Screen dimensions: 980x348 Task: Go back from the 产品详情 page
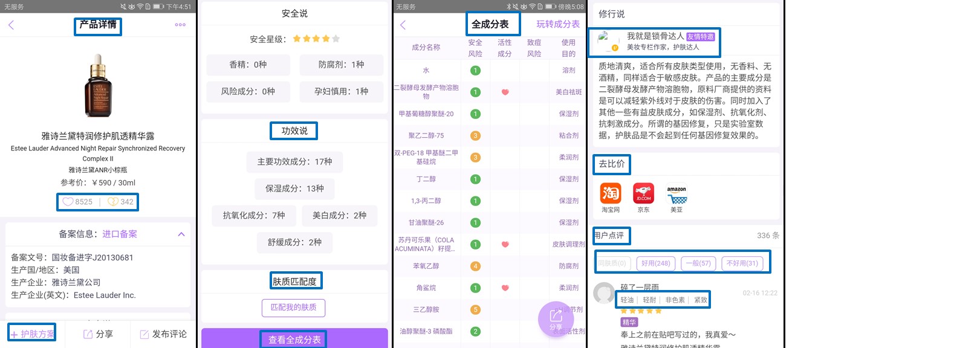tap(11, 25)
